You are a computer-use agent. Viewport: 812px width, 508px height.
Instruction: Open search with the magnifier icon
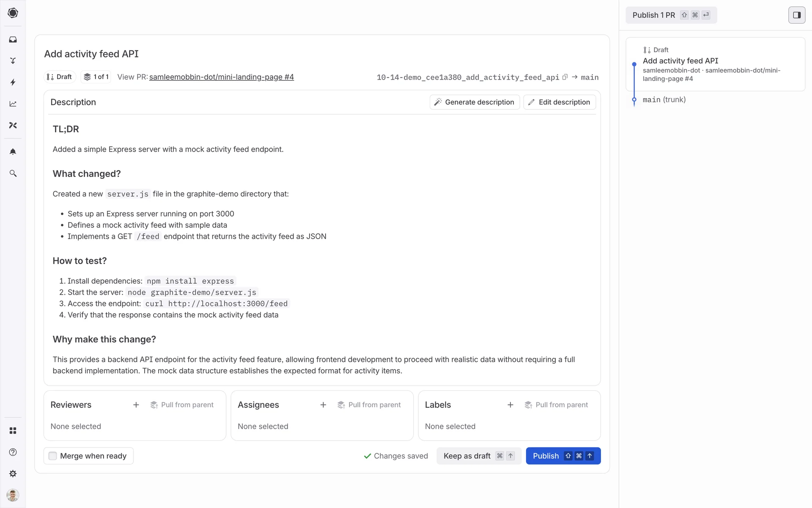13,174
